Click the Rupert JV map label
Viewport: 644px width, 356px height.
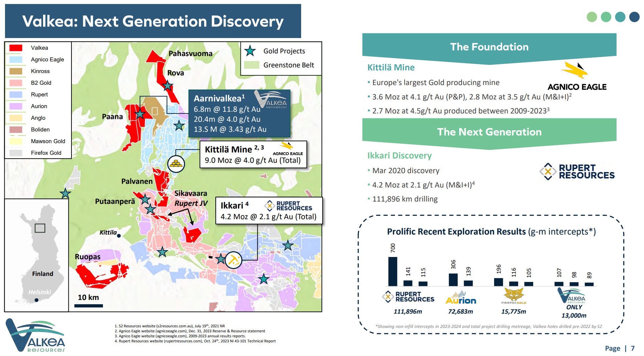[x=191, y=203]
